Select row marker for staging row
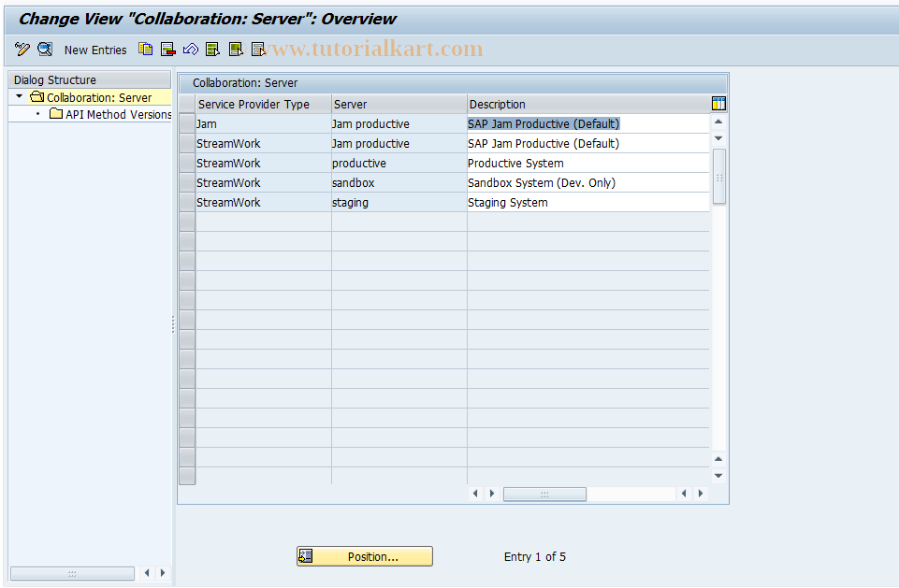 tap(187, 202)
